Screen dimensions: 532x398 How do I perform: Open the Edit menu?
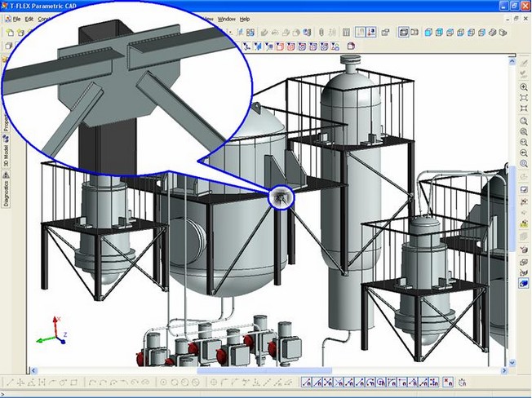[x=29, y=18]
